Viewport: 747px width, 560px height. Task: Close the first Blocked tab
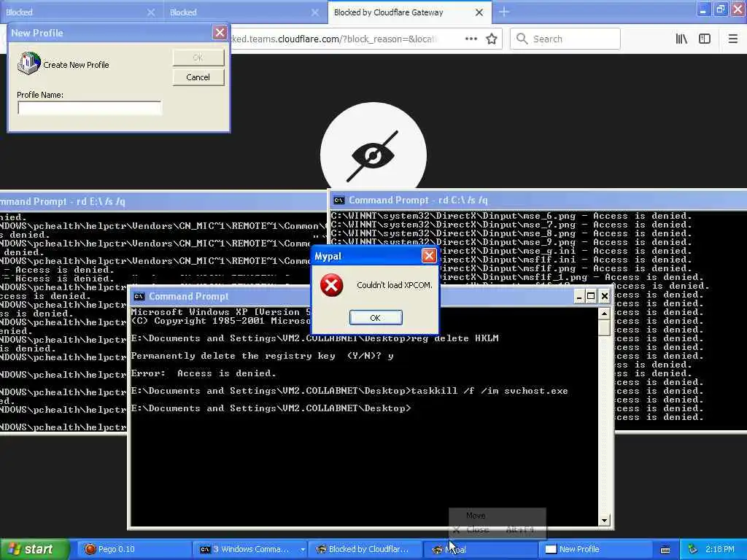click(x=151, y=12)
